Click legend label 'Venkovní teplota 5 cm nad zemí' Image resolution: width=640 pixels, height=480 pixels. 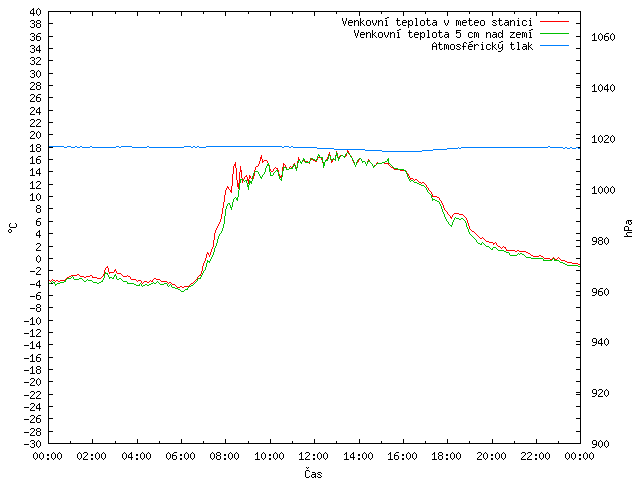(443, 34)
